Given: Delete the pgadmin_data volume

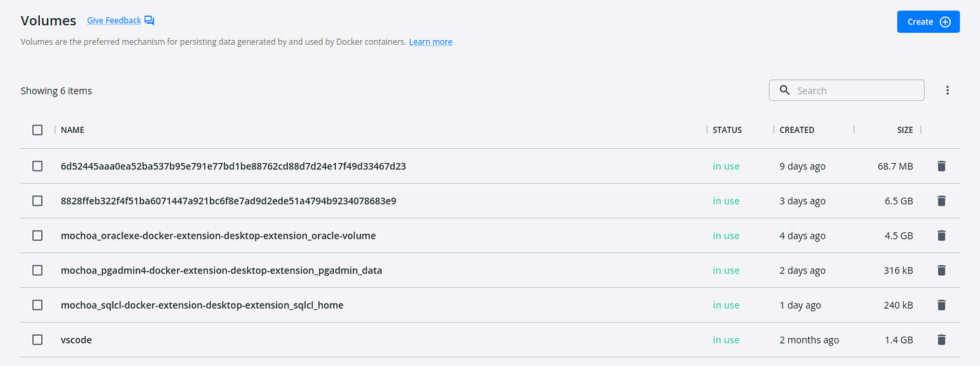Looking at the screenshot, I should [x=941, y=270].
